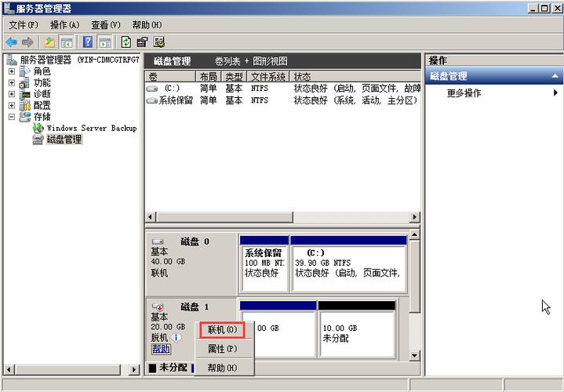Toggle the show/hide console tree icon
The height and width of the screenshot is (392, 564).
click(x=67, y=42)
